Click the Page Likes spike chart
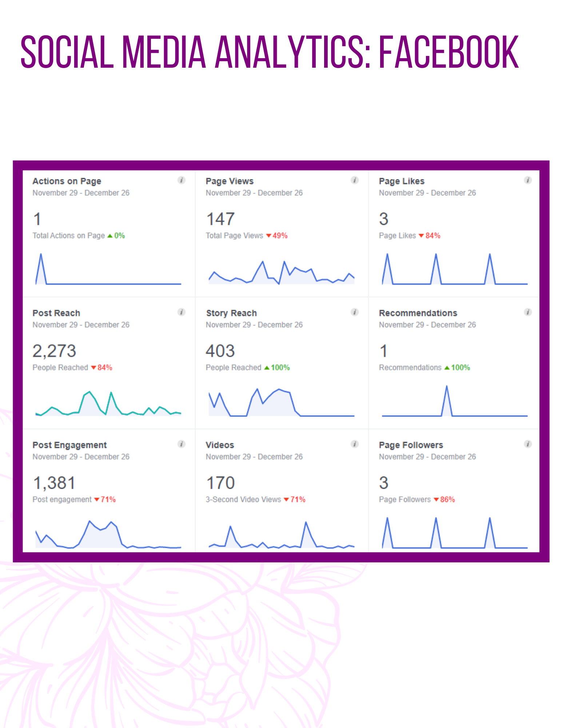The image size is (562, 728). (455, 269)
